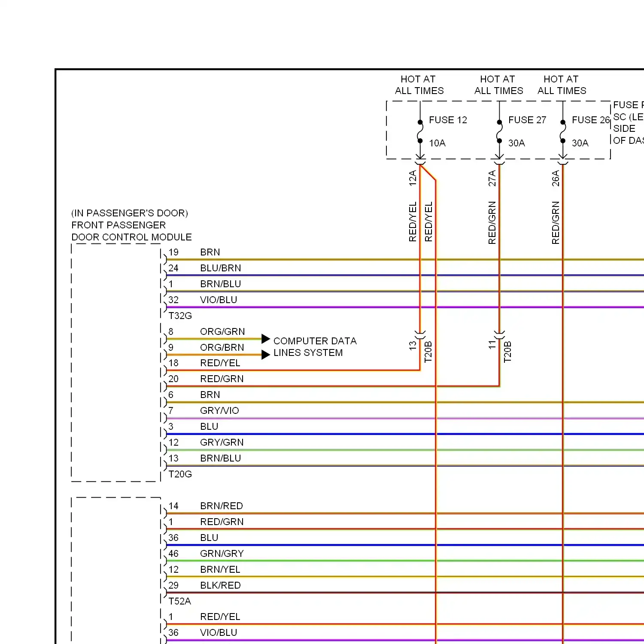Click the T32G connector label

[x=180, y=316]
